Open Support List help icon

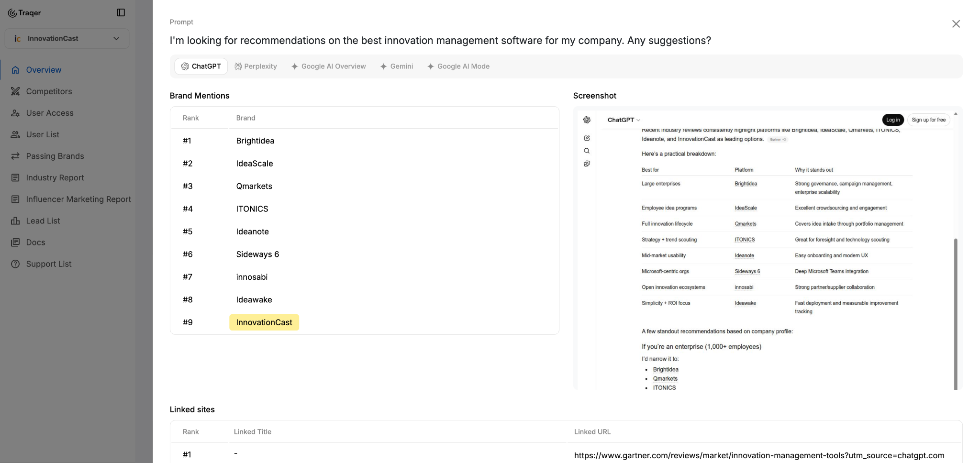[15, 264]
